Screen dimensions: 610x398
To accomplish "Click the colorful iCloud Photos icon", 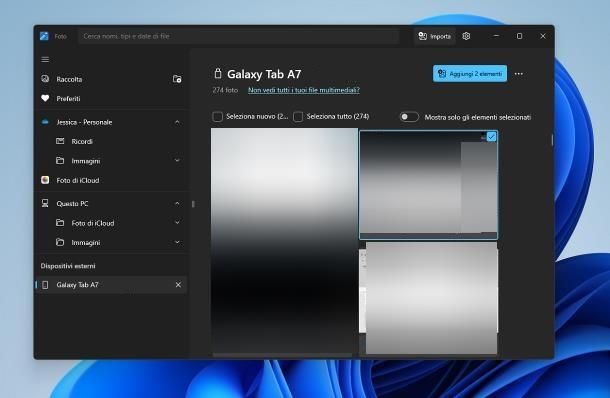I will click(x=45, y=180).
